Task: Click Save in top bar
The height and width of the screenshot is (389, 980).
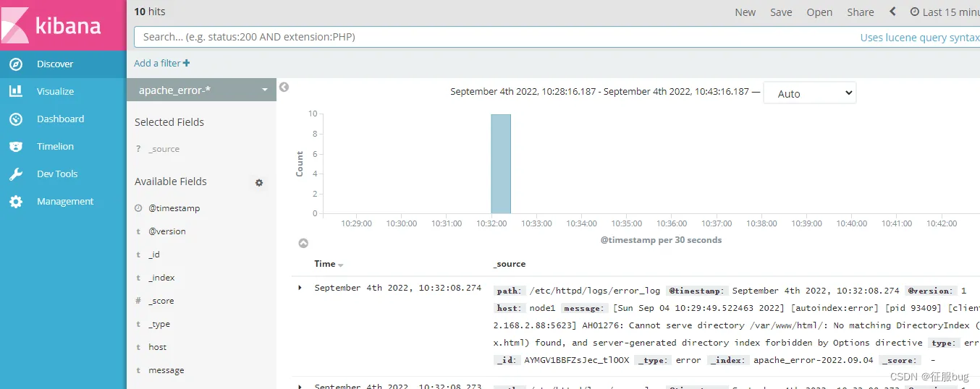Action: coord(781,12)
